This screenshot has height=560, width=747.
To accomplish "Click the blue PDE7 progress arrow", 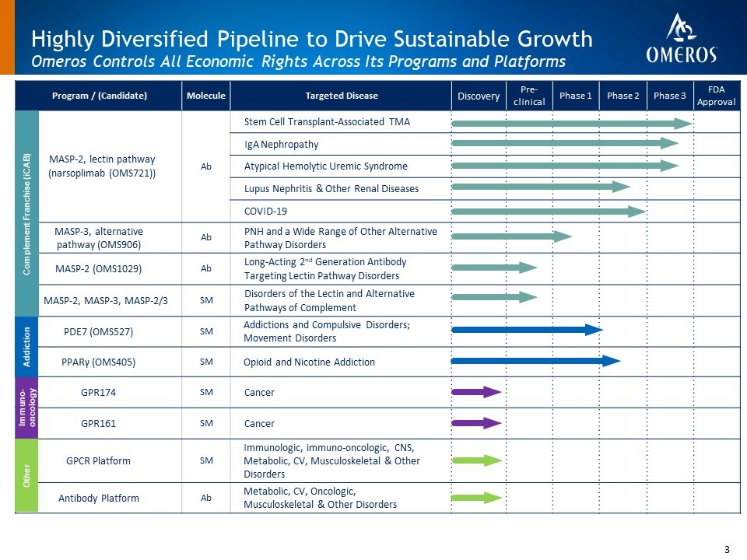I will (527, 330).
